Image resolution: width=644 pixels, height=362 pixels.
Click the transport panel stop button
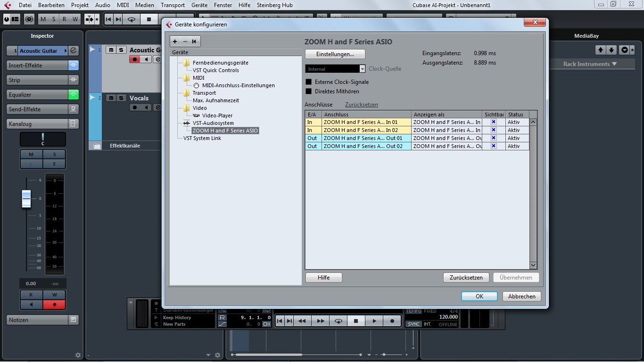pos(356,321)
